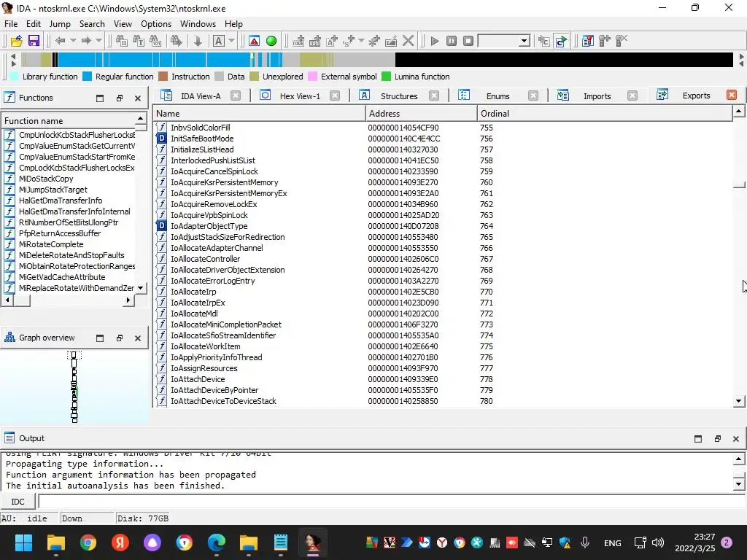Open dropdown beside the string icon
747x560 pixels.
[361, 41]
